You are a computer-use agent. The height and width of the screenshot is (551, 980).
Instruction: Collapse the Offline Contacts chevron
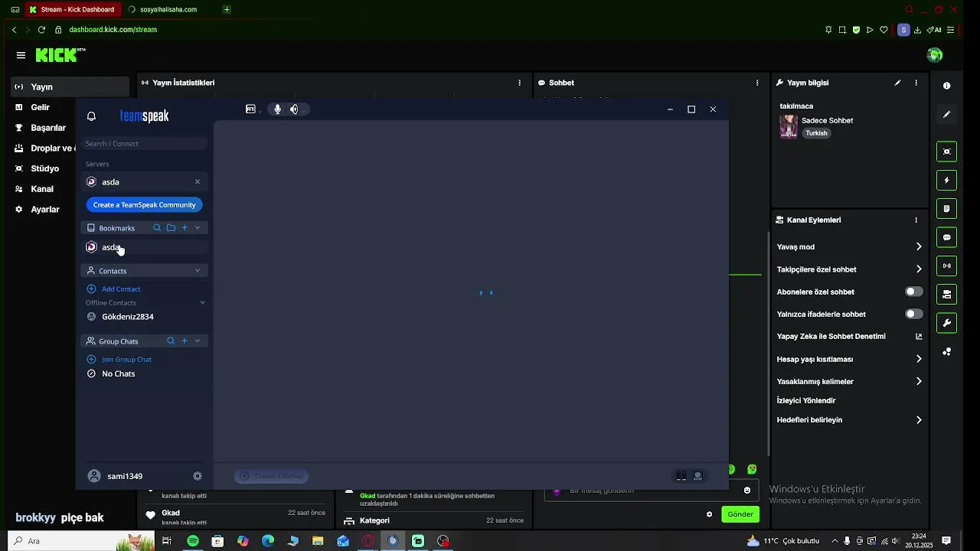(202, 303)
